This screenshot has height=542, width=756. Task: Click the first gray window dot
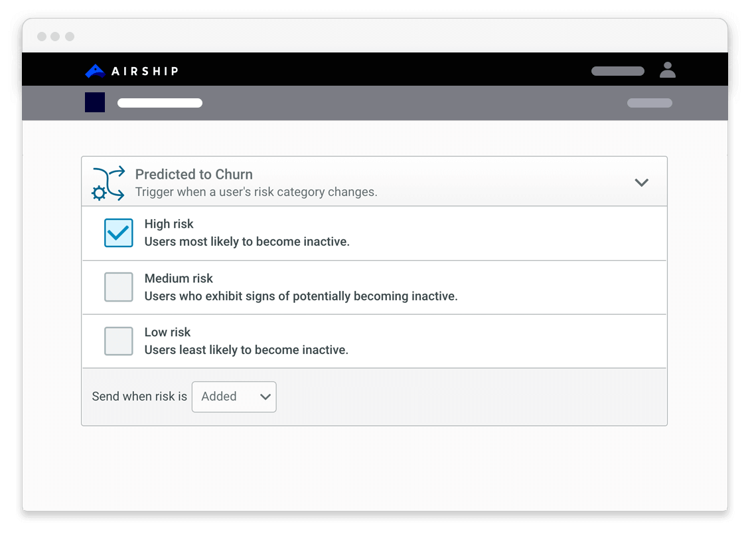(42, 37)
